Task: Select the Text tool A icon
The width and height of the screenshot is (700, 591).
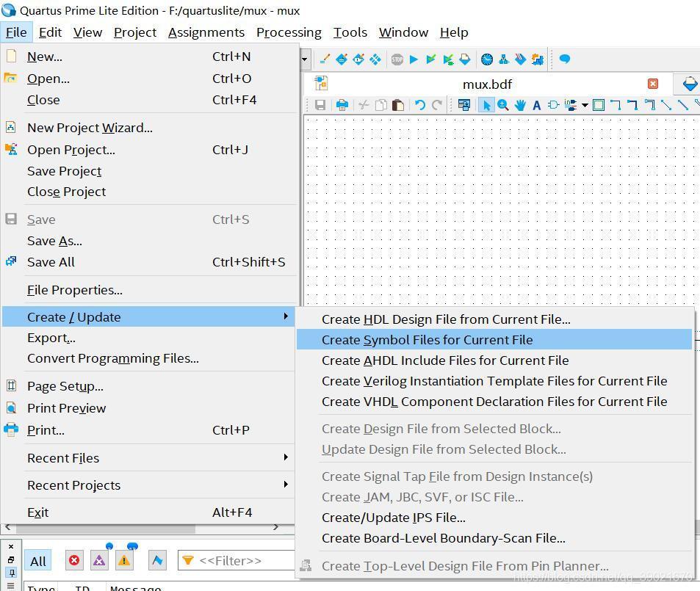Action: point(537,105)
